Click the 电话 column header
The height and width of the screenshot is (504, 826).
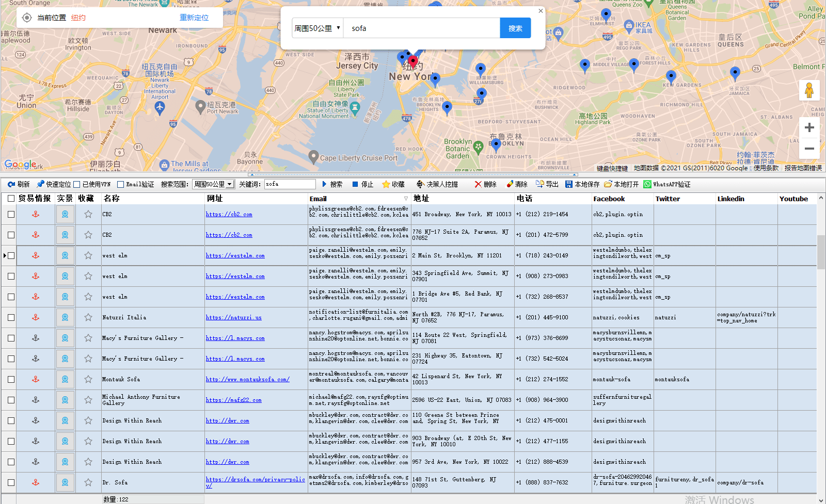525,199
